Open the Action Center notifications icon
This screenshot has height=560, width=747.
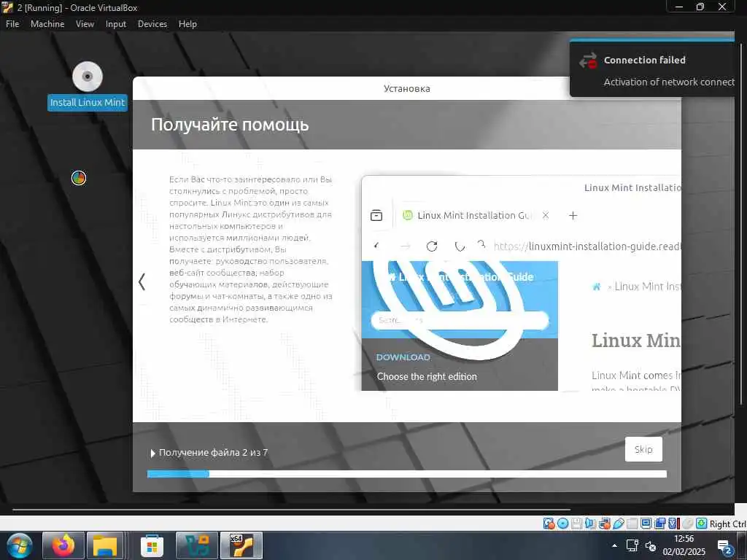(725, 547)
